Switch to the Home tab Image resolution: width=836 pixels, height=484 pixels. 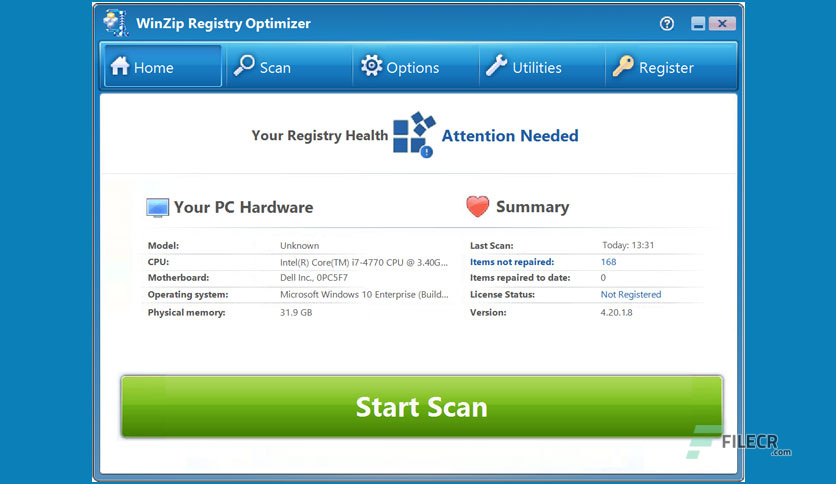[163, 66]
